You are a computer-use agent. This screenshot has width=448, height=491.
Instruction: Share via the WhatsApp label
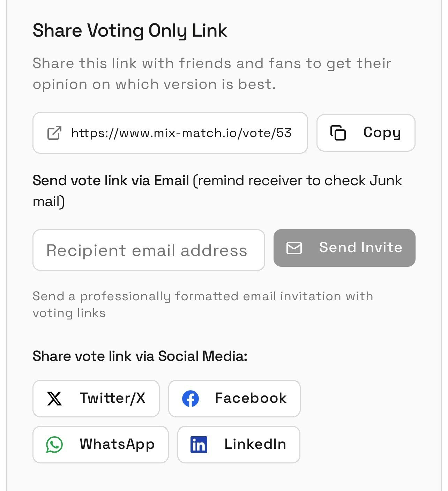117,444
